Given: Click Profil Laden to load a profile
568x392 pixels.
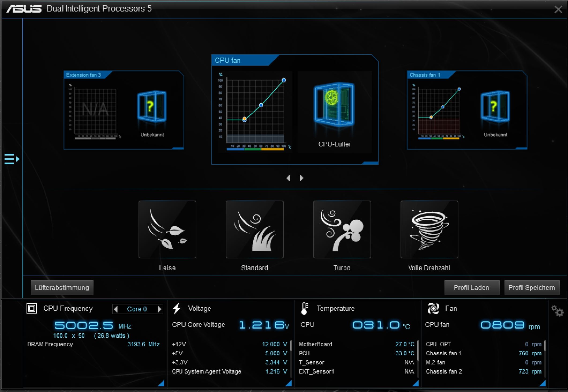Looking at the screenshot, I should click(x=472, y=287).
